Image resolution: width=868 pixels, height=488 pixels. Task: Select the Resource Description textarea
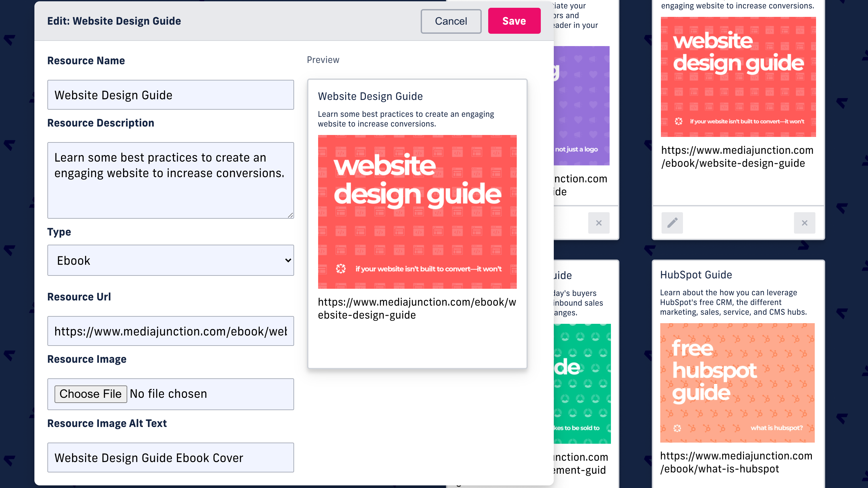tap(170, 180)
